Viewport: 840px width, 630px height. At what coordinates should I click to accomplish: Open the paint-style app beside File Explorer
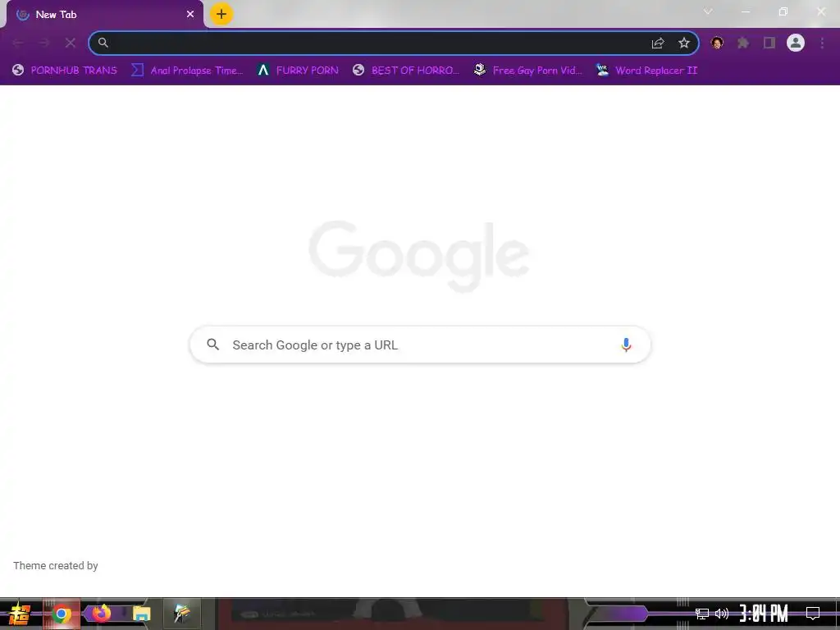click(182, 614)
